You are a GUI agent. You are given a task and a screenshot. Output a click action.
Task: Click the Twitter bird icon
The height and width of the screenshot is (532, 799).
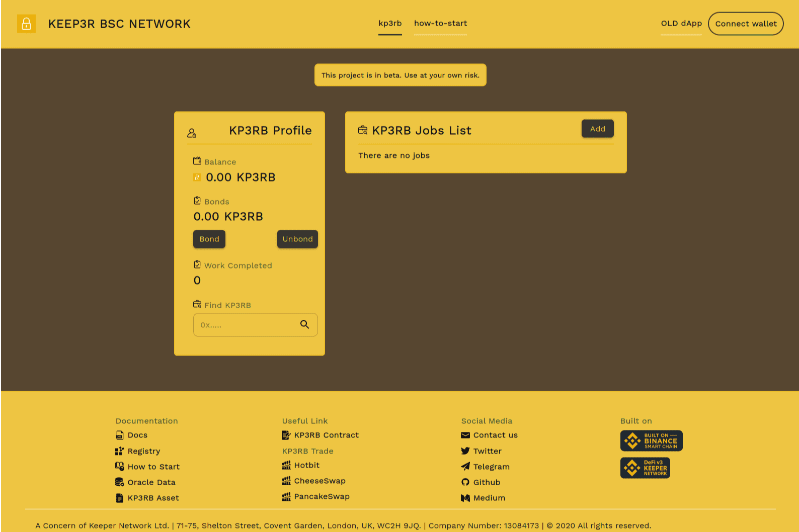click(x=465, y=451)
